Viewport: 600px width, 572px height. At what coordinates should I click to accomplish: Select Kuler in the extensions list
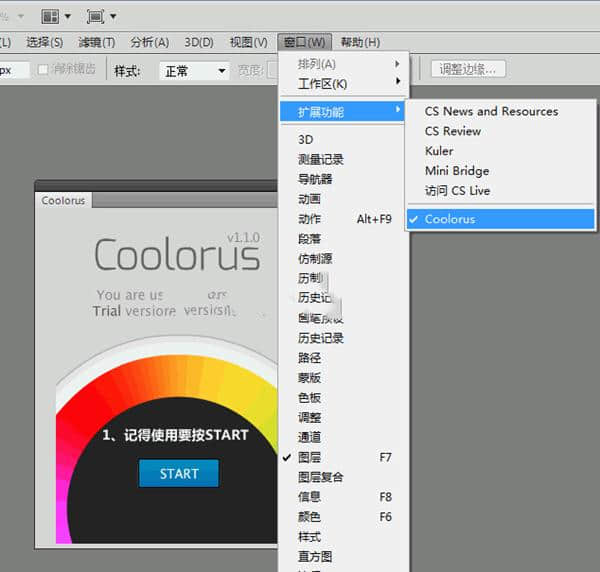439,151
